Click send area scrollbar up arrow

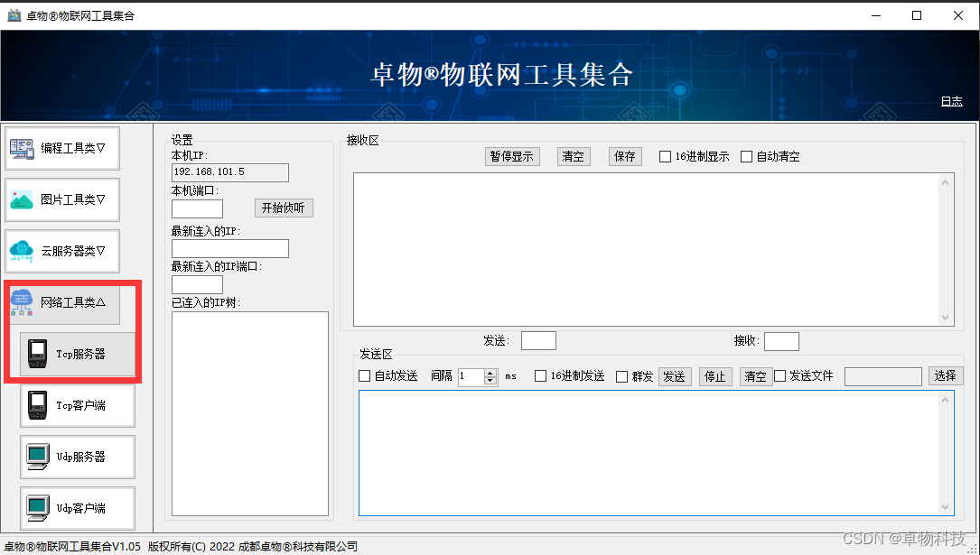coord(945,400)
